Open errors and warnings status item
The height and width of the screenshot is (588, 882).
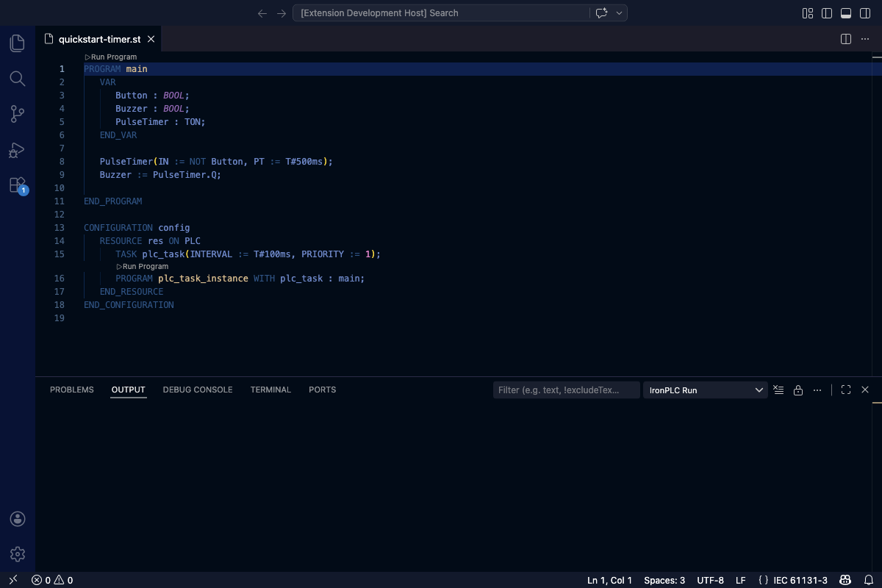52,580
